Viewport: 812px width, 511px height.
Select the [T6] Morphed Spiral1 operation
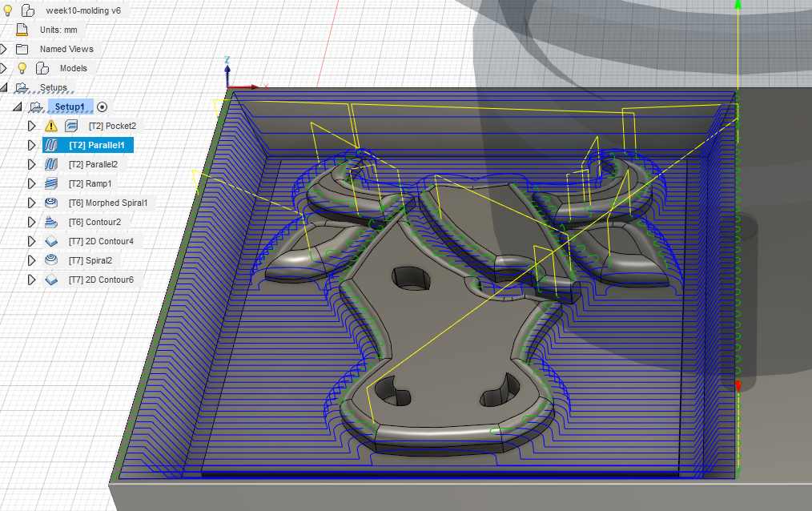point(108,203)
